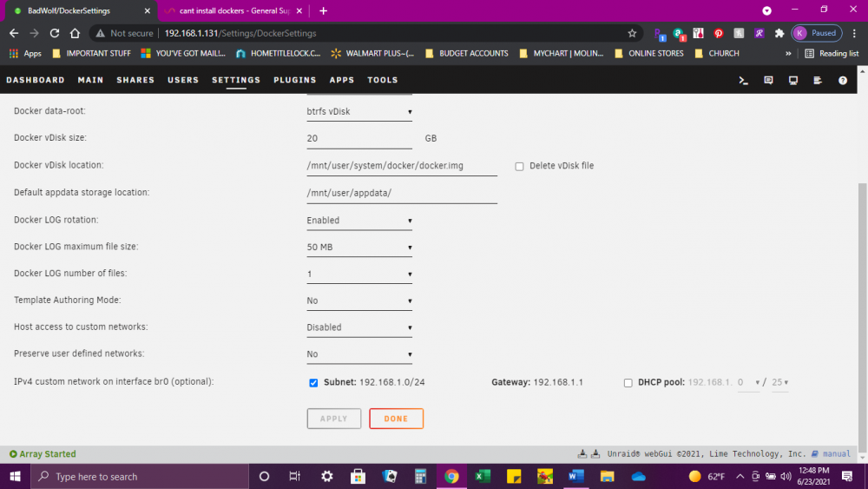The image size is (868, 489).
Task: Open the IMPORTANT STUFF bookmark folder
Action: (91, 54)
